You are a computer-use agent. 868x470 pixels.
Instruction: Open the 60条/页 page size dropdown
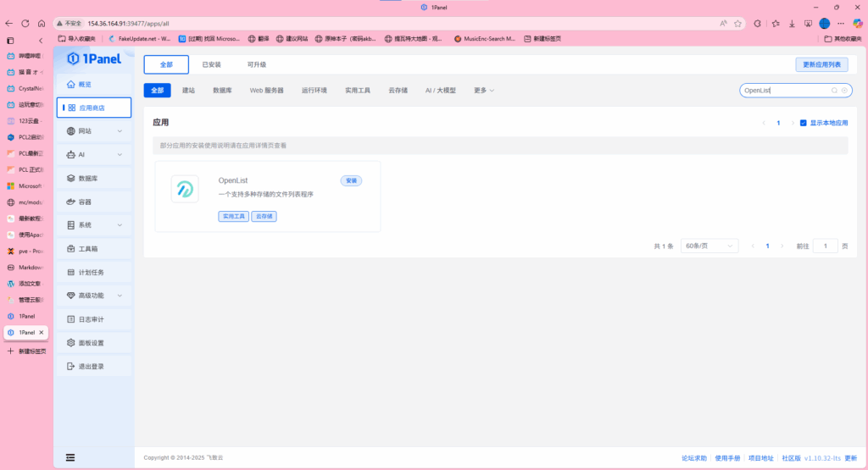point(709,246)
